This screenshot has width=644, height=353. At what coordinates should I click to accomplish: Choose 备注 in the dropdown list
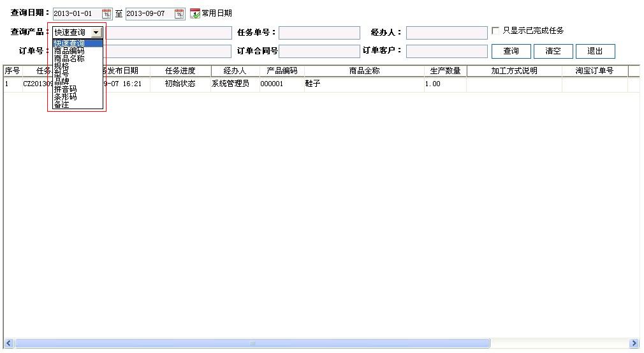[x=78, y=105]
